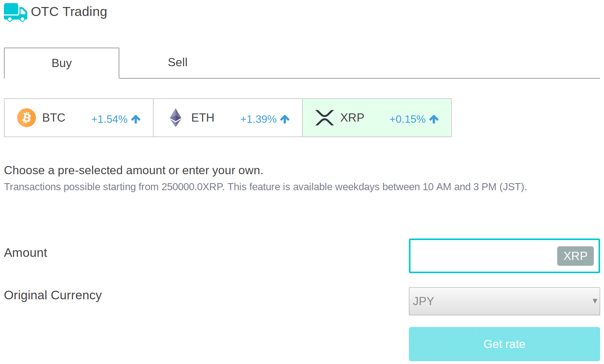604x364 pixels.
Task: Click the XRP cross logo icon
Action: point(325,118)
